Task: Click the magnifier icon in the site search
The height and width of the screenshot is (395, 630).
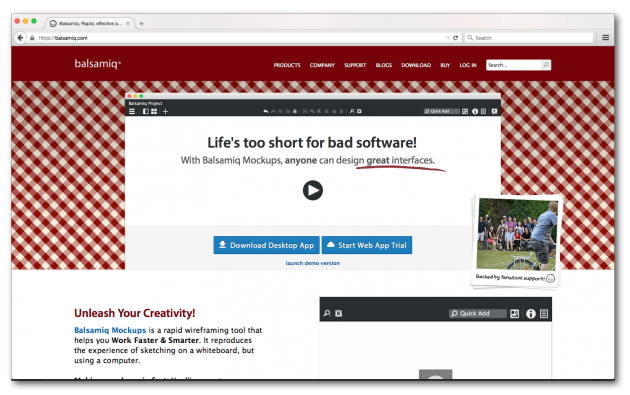Action: point(546,65)
